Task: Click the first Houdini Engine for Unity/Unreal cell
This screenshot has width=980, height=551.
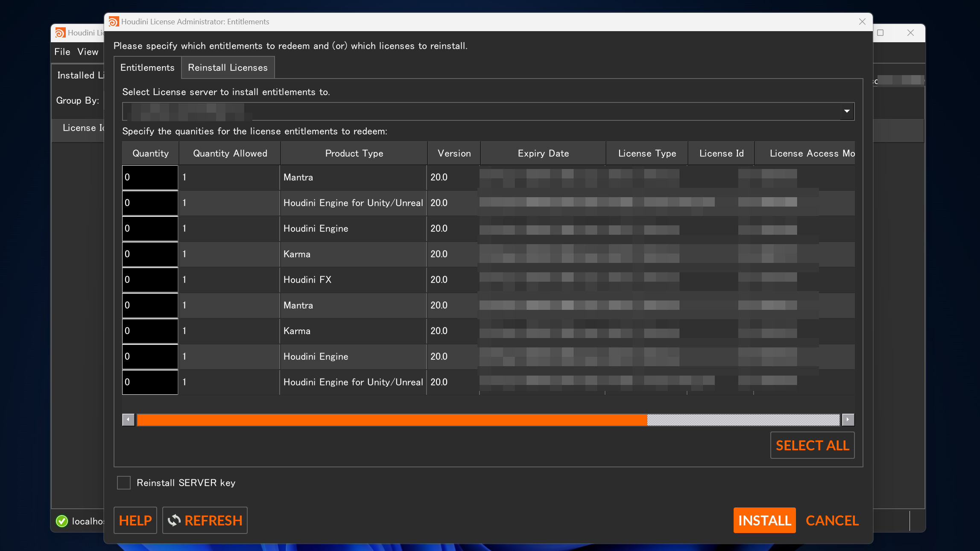Action: coord(353,203)
